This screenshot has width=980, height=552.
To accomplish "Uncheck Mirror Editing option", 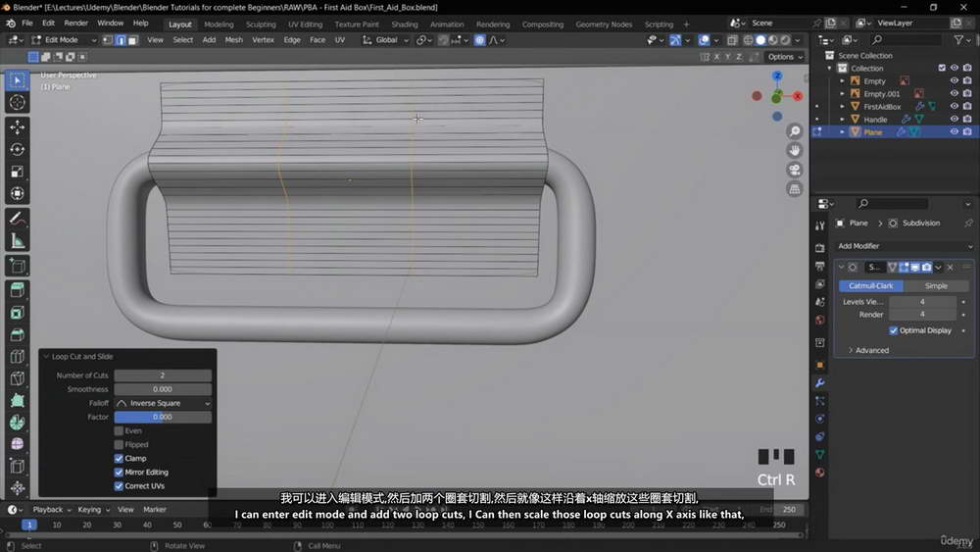I will [x=119, y=472].
